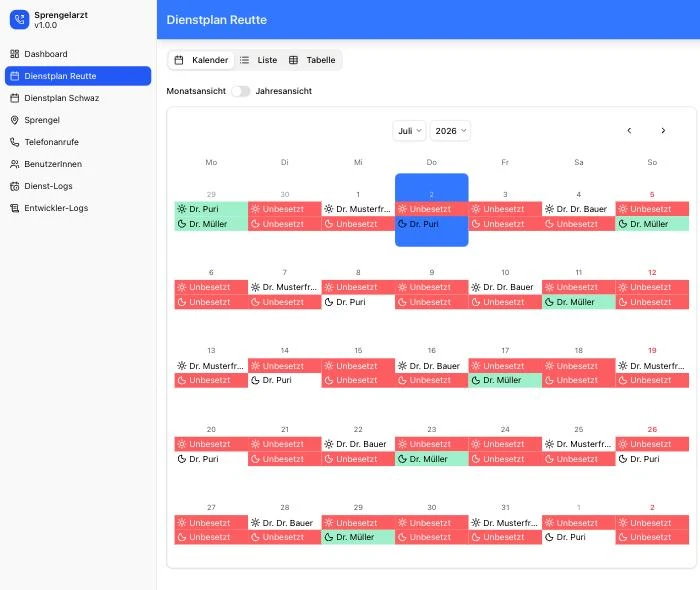The image size is (700, 590).
Task: Click the sun icon on 1 July day shift
Action: (329, 209)
